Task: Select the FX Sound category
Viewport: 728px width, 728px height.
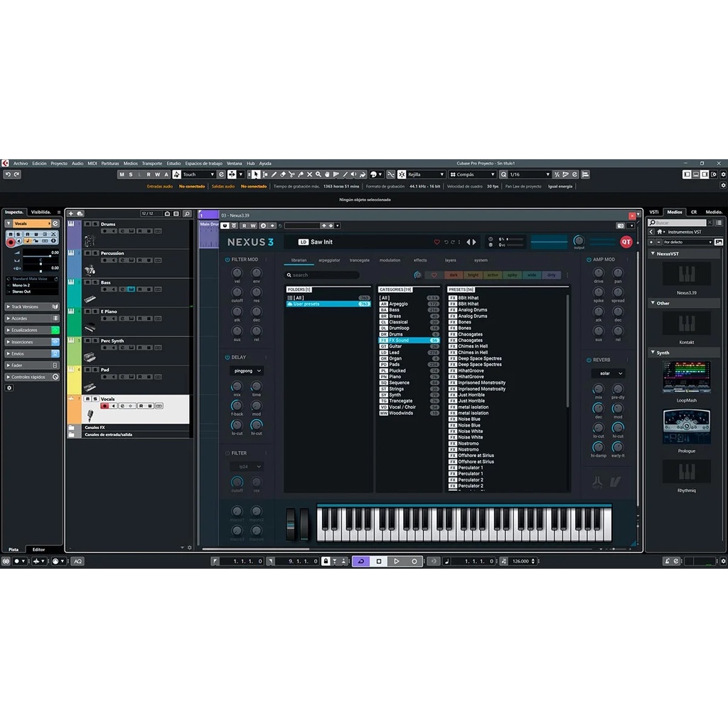Action: click(x=409, y=341)
